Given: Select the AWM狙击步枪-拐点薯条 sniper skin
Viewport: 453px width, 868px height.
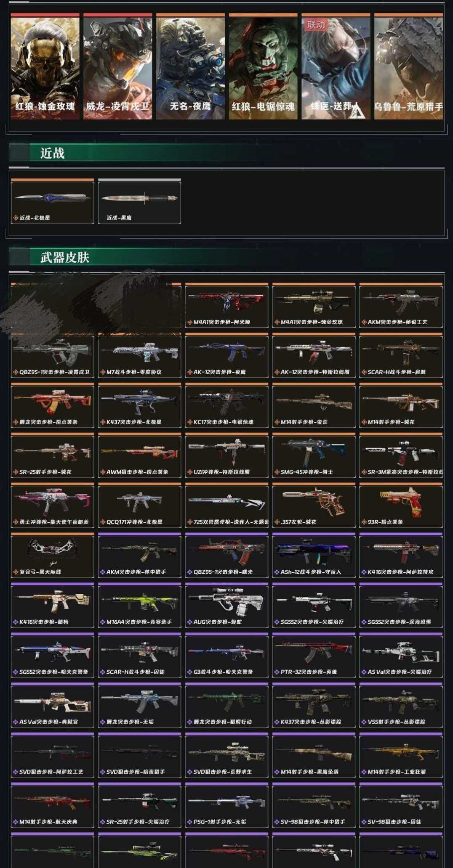Looking at the screenshot, I should tap(139, 456).
